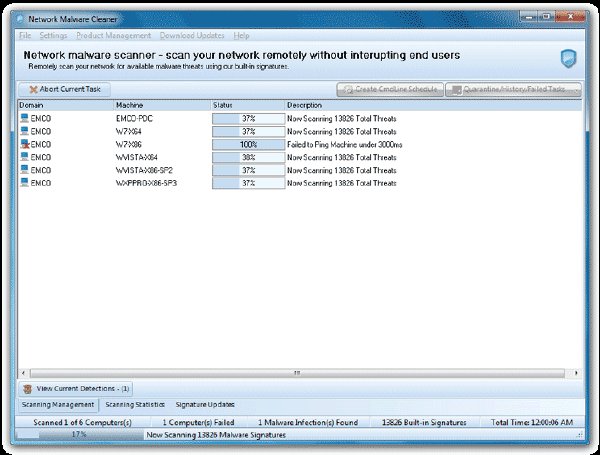
Task: Select machine name EMCO-PDC
Action: click(134, 119)
